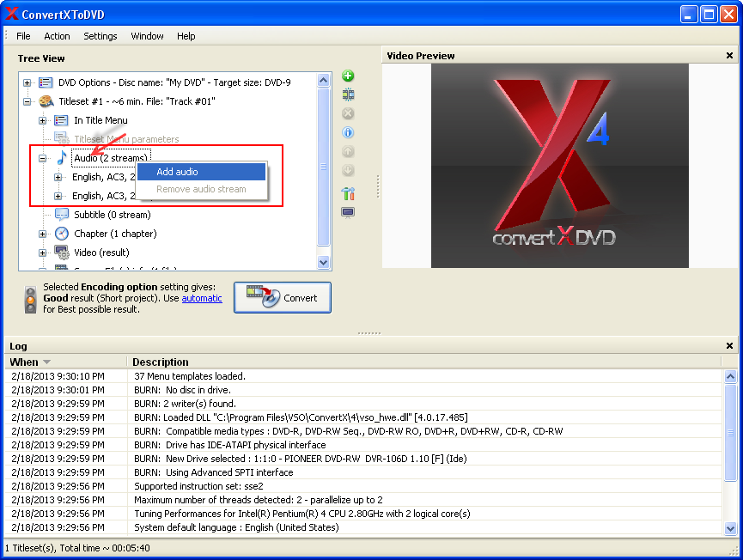743x560 pixels.
Task: Select the Titleset Menu parameters item
Action: [126, 139]
